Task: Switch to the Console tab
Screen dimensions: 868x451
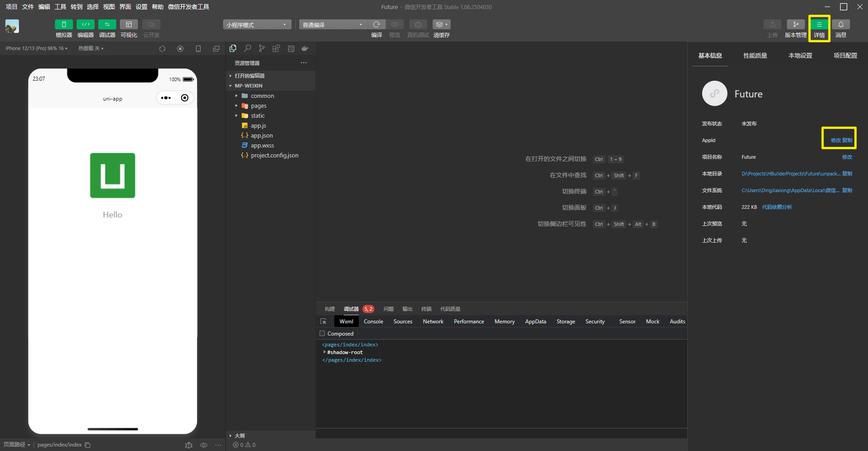Action: 373,322
